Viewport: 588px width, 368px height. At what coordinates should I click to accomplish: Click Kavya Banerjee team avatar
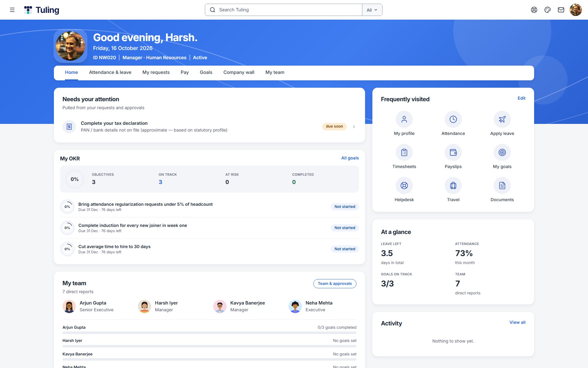point(220,306)
